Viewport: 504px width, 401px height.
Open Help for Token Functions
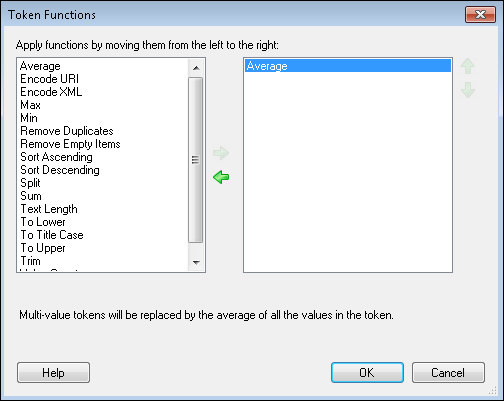click(53, 373)
